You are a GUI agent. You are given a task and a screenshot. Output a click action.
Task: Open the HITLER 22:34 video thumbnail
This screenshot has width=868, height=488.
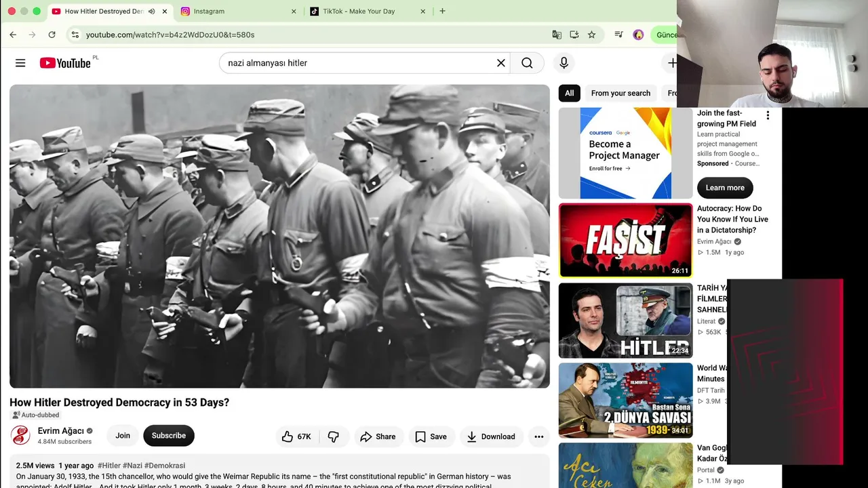pos(626,321)
